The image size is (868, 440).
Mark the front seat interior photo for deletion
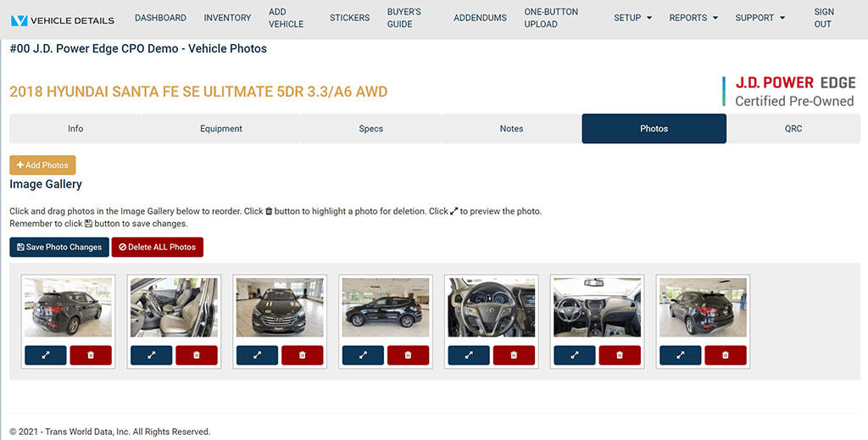coord(197,355)
